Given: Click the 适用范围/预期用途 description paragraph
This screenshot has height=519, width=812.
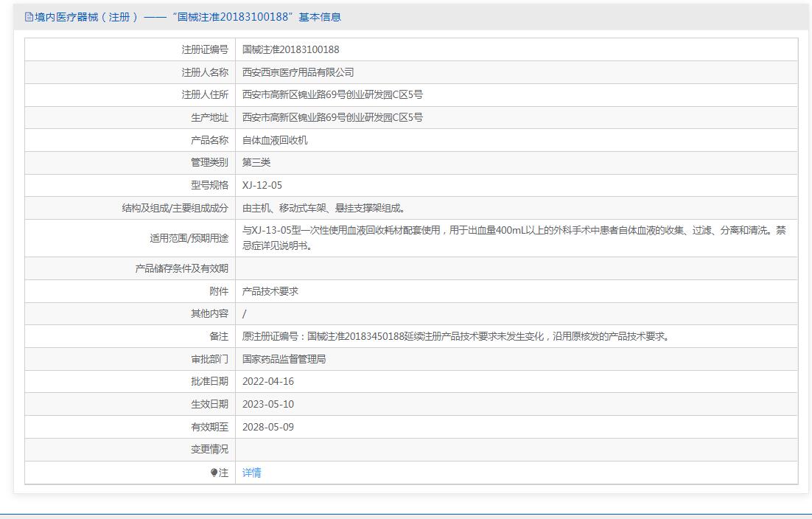Looking at the screenshot, I should point(514,237).
